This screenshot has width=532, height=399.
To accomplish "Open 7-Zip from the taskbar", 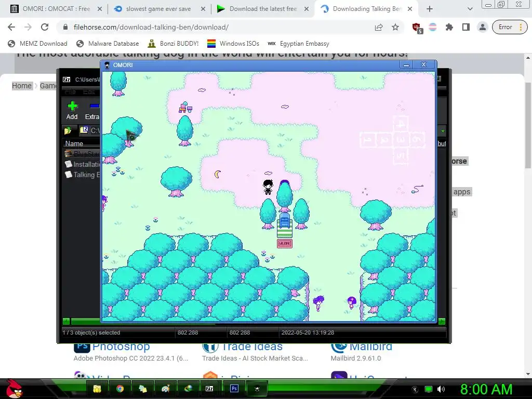I will coord(209,389).
